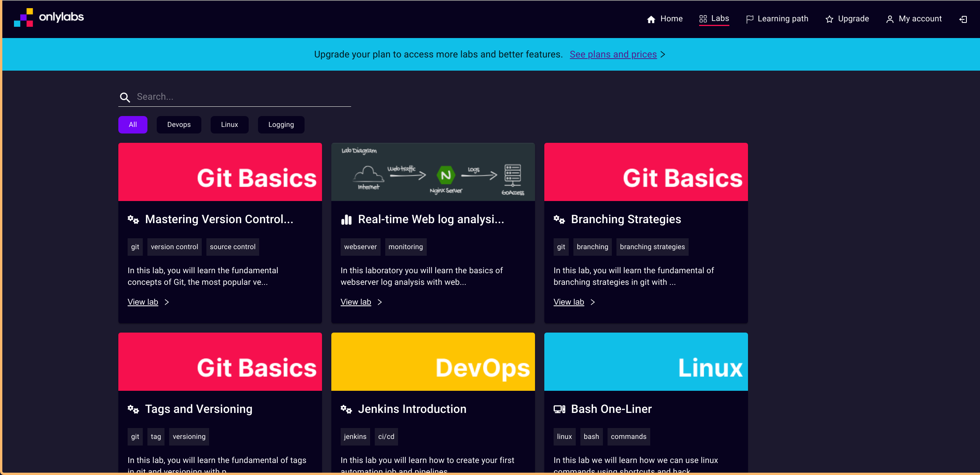Click computer icon beside Bash One-Liner
Viewport: 980px width, 475px height.
click(x=559, y=409)
